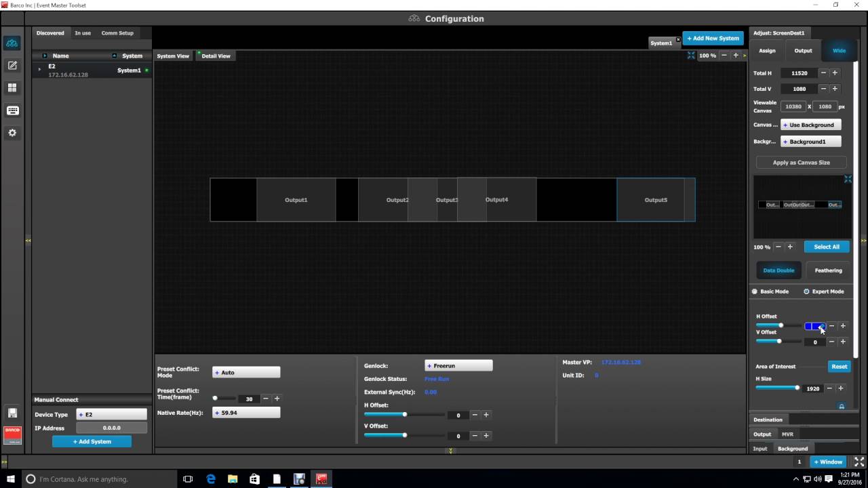Toggle fullscreen icon at bottom right
The width and height of the screenshot is (868, 488).
[x=859, y=462]
